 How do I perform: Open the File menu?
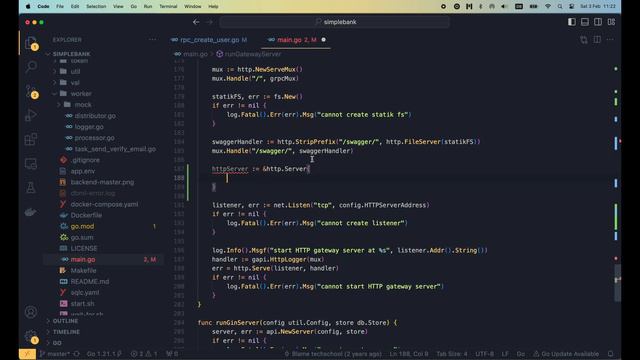tap(60, 7)
